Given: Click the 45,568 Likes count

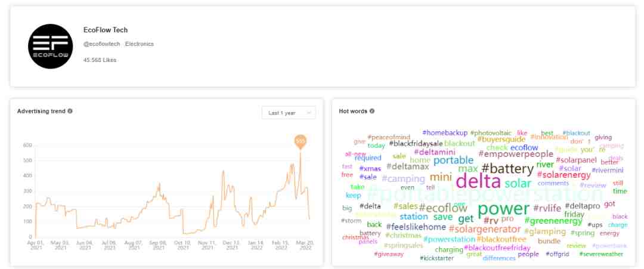Looking at the screenshot, I should [x=100, y=60].
